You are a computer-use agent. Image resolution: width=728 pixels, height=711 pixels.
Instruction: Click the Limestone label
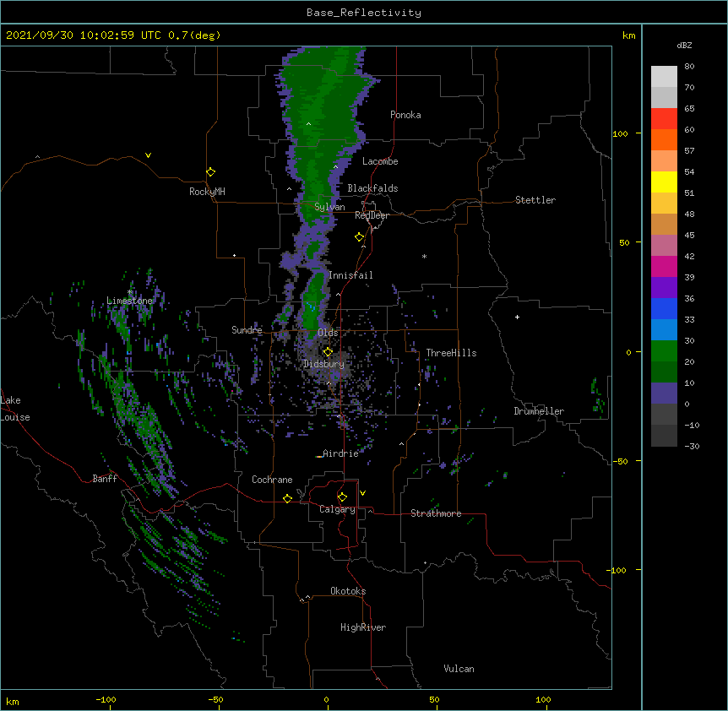click(129, 301)
